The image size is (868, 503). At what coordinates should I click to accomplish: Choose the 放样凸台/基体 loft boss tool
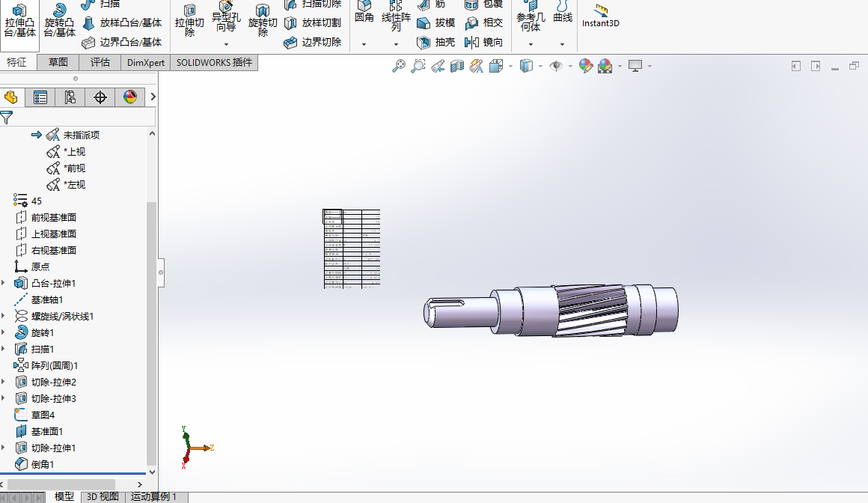click(x=122, y=22)
